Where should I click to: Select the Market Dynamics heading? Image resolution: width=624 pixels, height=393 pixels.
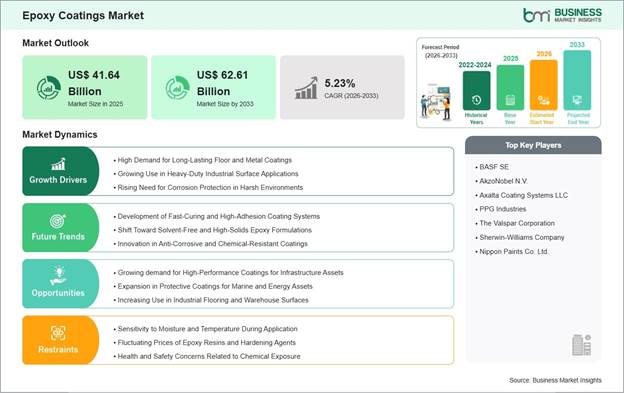[x=60, y=134]
